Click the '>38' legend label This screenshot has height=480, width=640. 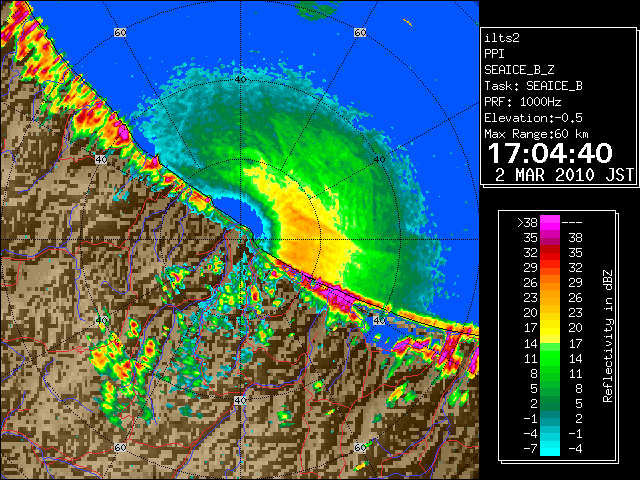527,223
